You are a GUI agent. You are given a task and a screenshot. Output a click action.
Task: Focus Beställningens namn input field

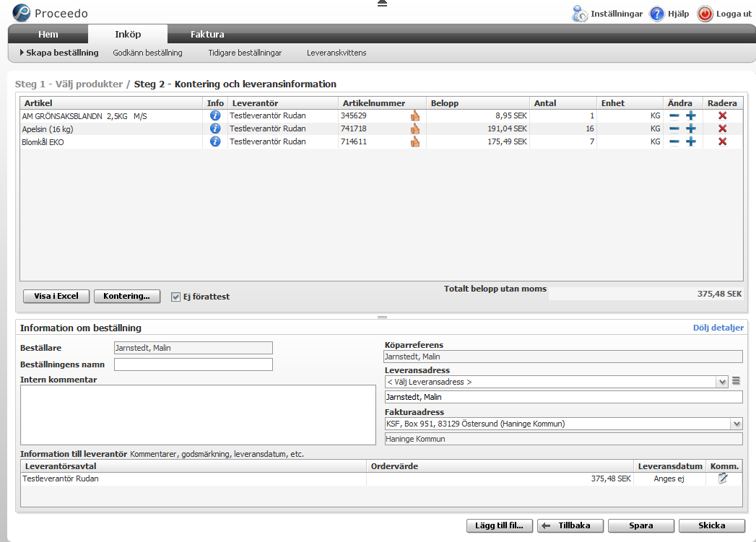pos(194,364)
